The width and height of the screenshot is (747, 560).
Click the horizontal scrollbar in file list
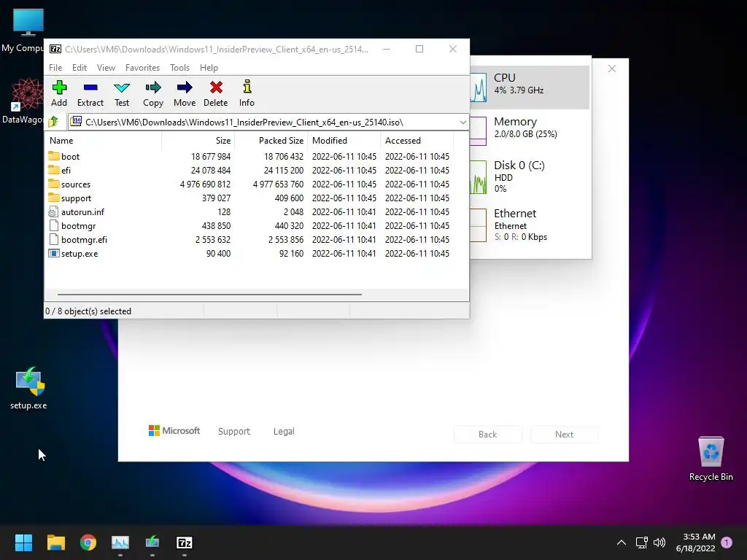209,295
